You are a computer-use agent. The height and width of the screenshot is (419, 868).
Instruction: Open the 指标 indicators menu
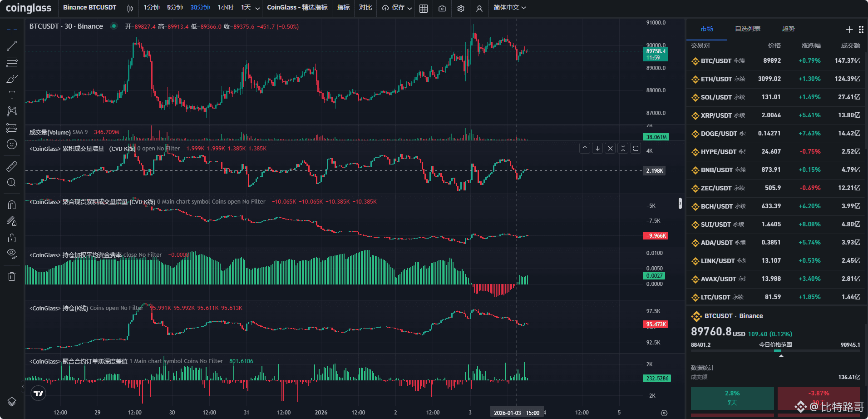click(343, 8)
